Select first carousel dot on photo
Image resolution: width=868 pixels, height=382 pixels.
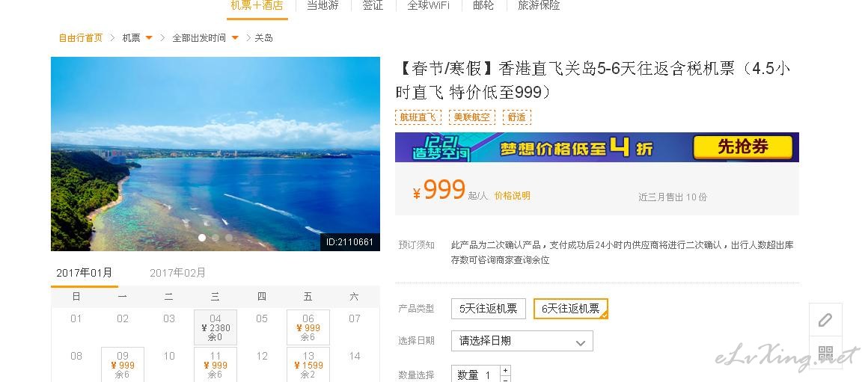(x=202, y=238)
